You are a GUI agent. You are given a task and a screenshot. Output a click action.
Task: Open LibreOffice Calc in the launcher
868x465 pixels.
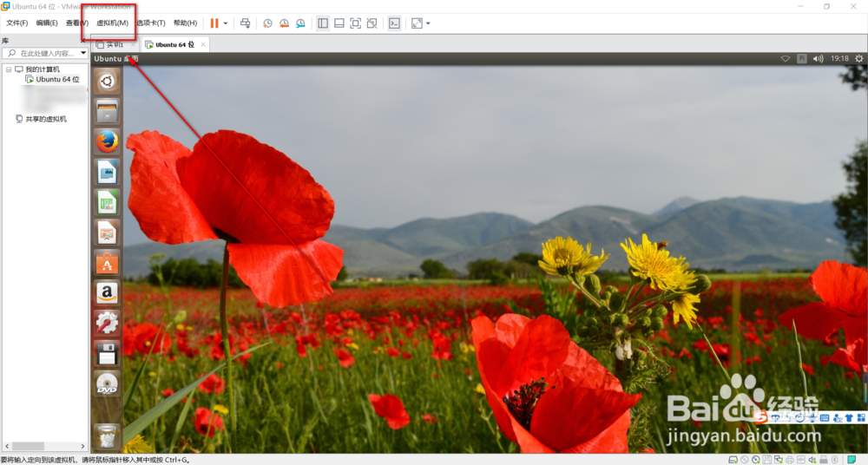[x=107, y=201]
